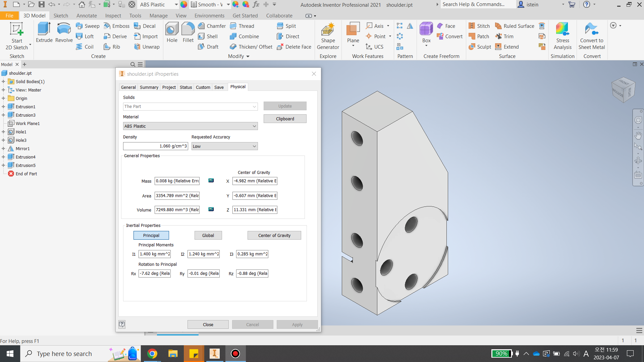644x362 pixels.
Task: Select the Stitch surface tool
Action: [479, 26]
